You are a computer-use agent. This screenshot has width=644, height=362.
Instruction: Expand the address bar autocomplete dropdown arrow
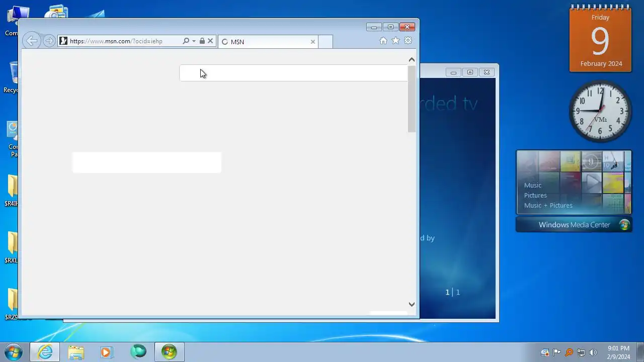coord(194,41)
